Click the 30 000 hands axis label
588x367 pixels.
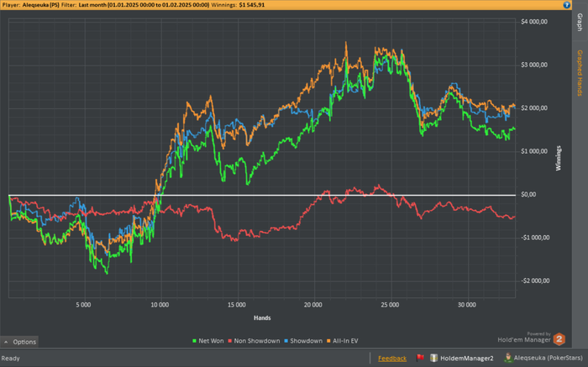point(467,305)
